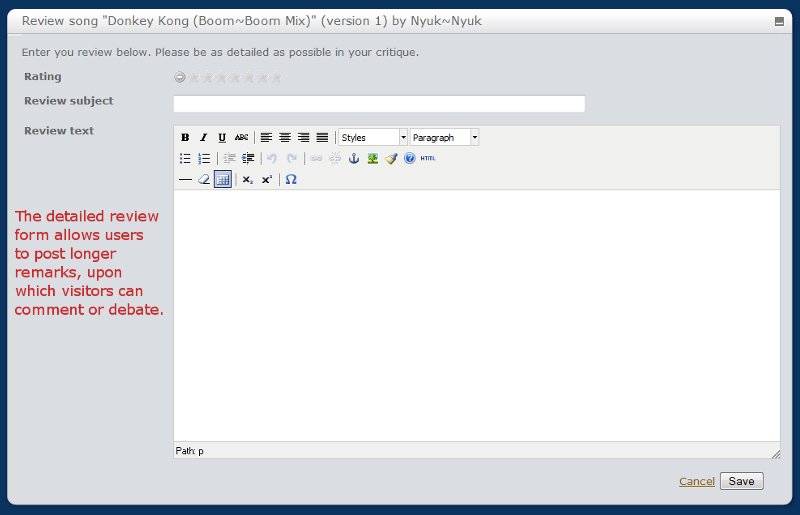This screenshot has width=800, height=515.
Task: Apply italic formatting
Action: (x=204, y=137)
